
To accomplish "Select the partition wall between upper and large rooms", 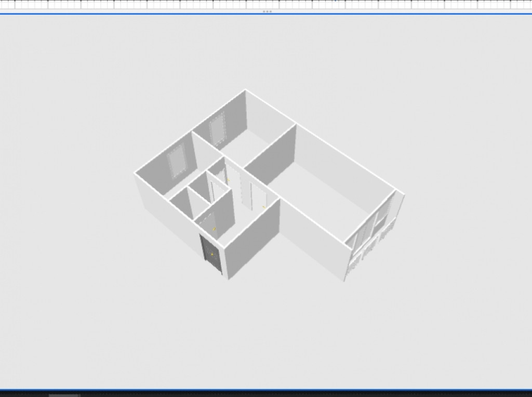I will point(271,155).
